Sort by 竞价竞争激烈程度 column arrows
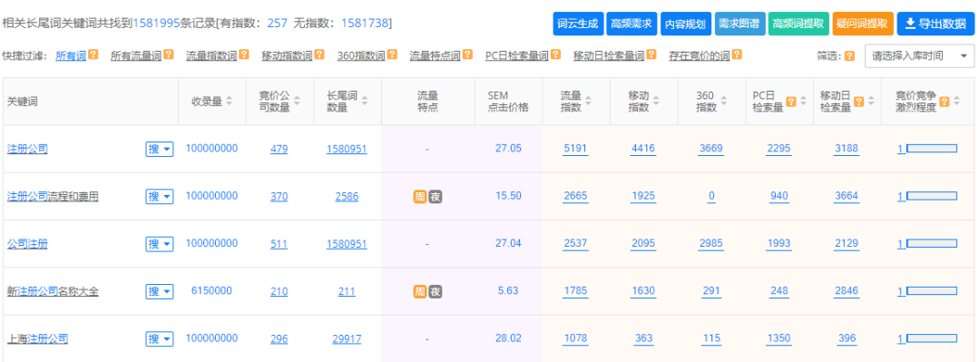Image resolution: width=980 pixels, height=362 pixels. 955,102
